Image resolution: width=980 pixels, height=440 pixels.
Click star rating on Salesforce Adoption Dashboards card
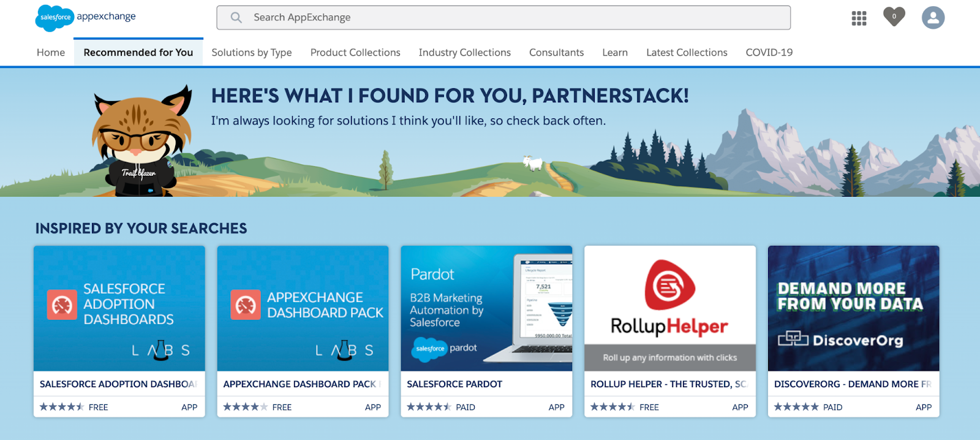62,407
